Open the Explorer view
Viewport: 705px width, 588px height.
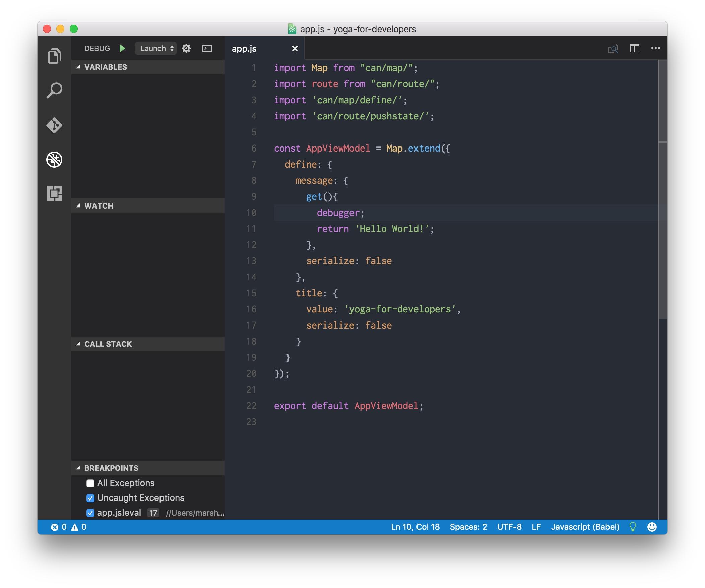55,56
